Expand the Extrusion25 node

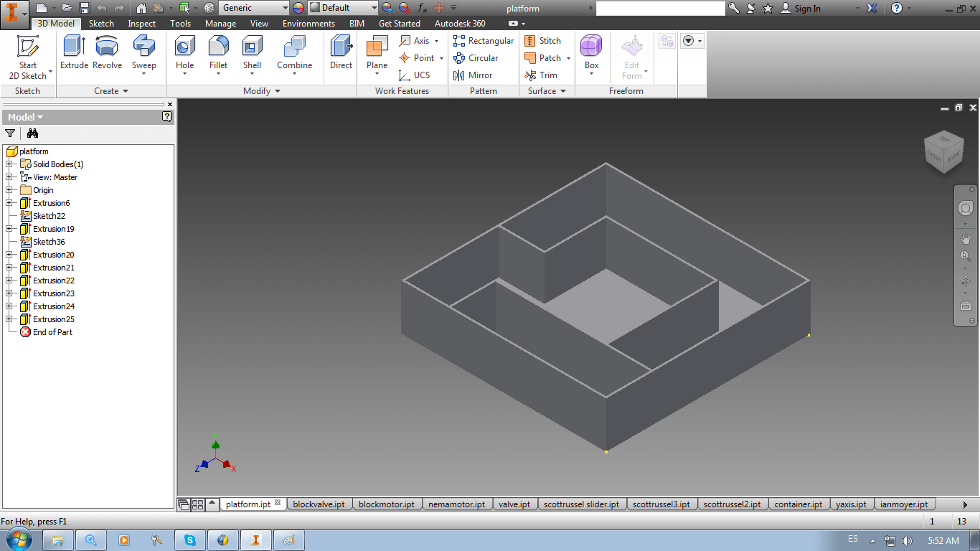coord(9,319)
